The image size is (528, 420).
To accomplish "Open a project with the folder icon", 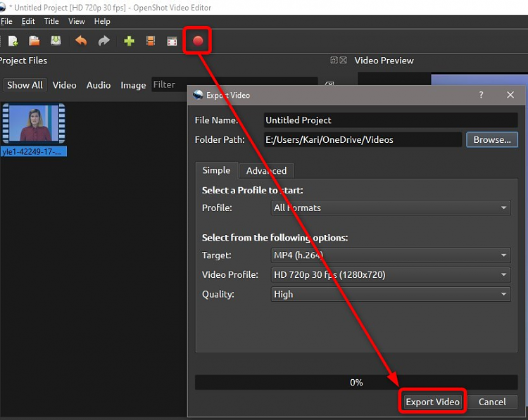I will tap(34, 41).
